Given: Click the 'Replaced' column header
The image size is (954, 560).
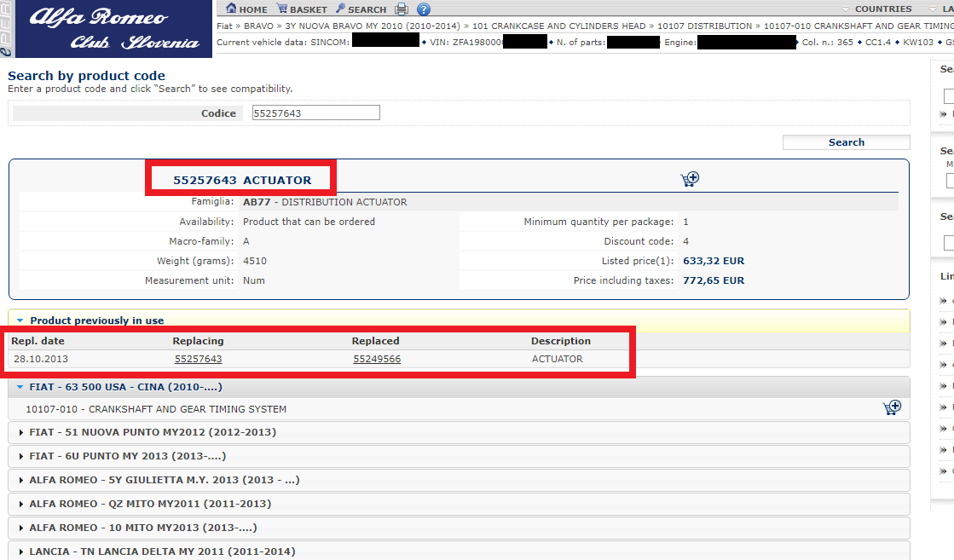Looking at the screenshot, I should pyautogui.click(x=375, y=341).
